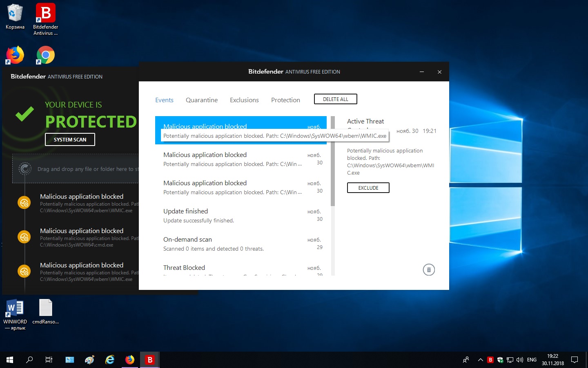Close the Bitdefender events window
The image size is (588, 368).
tap(439, 72)
